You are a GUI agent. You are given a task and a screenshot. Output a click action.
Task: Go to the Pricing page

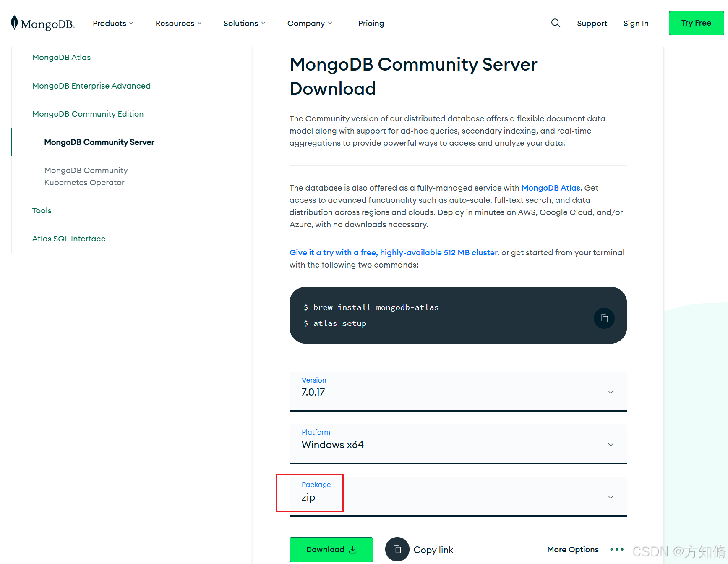click(x=371, y=23)
